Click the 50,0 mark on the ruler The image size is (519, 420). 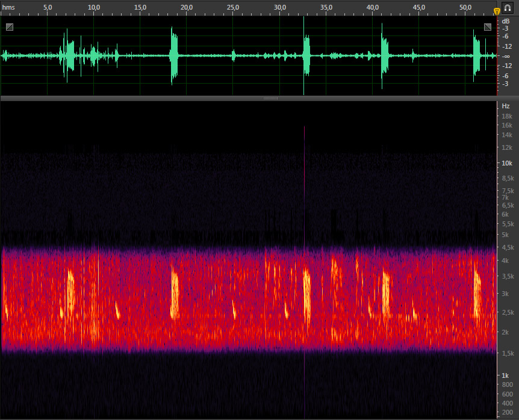point(465,7)
